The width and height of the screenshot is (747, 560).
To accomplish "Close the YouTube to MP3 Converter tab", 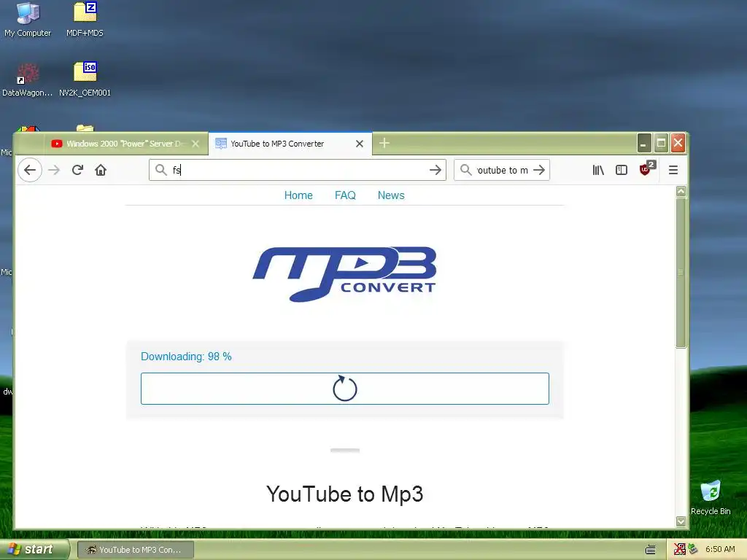I will pos(360,144).
